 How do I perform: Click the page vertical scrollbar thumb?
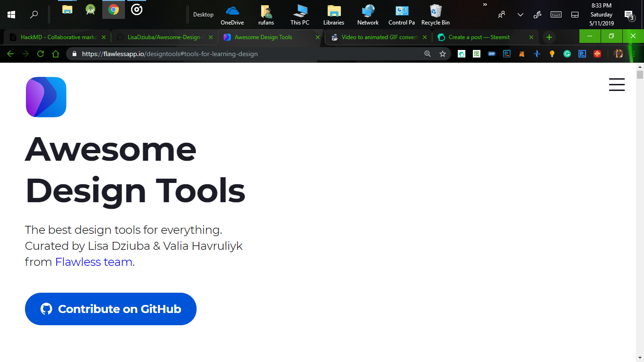(x=640, y=74)
